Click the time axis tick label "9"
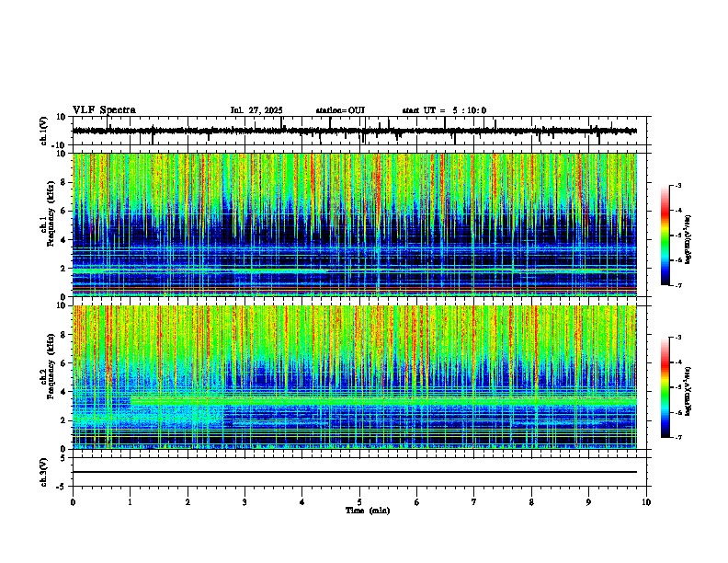728x563 pixels. coord(588,502)
